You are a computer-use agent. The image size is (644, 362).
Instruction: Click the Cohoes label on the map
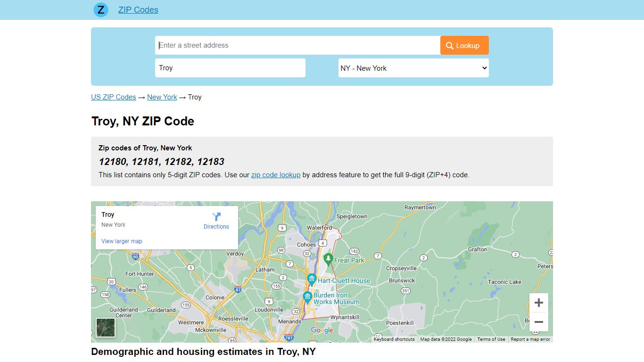pyautogui.click(x=306, y=245)
